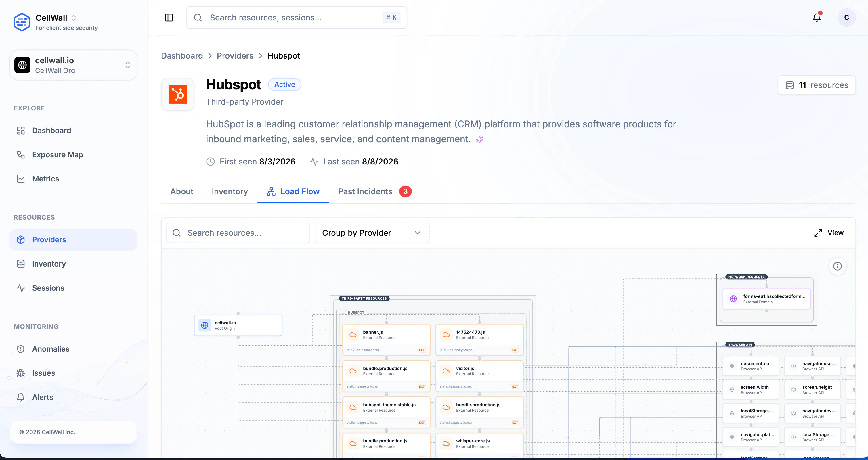This screenshot has width=868, height=460.
Task: Click the clock icon by First seen
Action: (210, 162)
